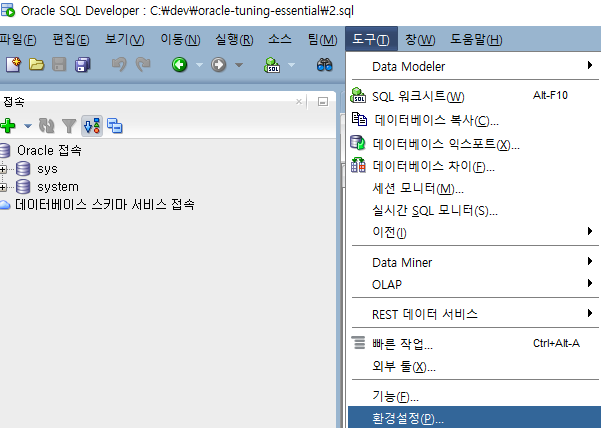Open the 소스 menu
The height and width of the screenshot is (428, 601).
pos(279,39)
